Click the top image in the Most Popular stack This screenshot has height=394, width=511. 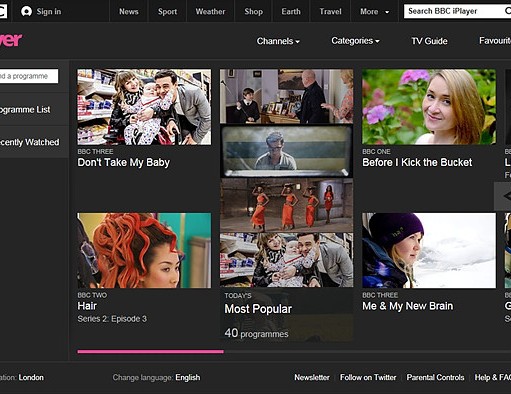point(286,96)
